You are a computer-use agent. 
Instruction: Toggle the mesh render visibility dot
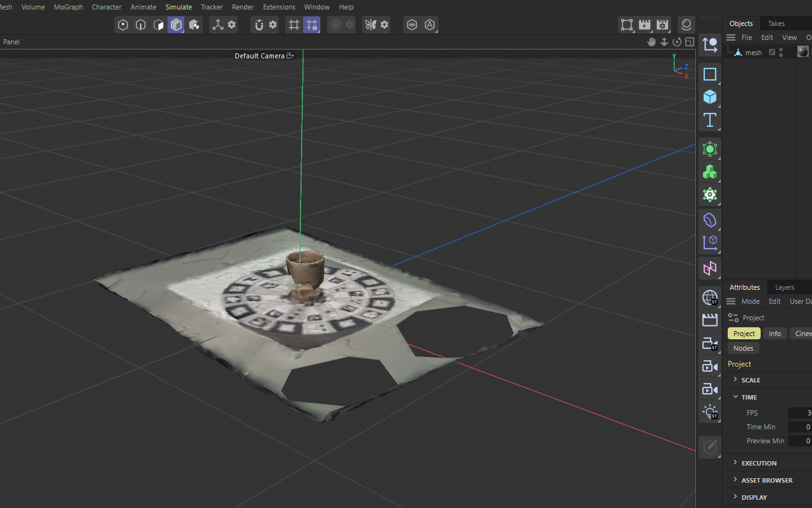781,55
